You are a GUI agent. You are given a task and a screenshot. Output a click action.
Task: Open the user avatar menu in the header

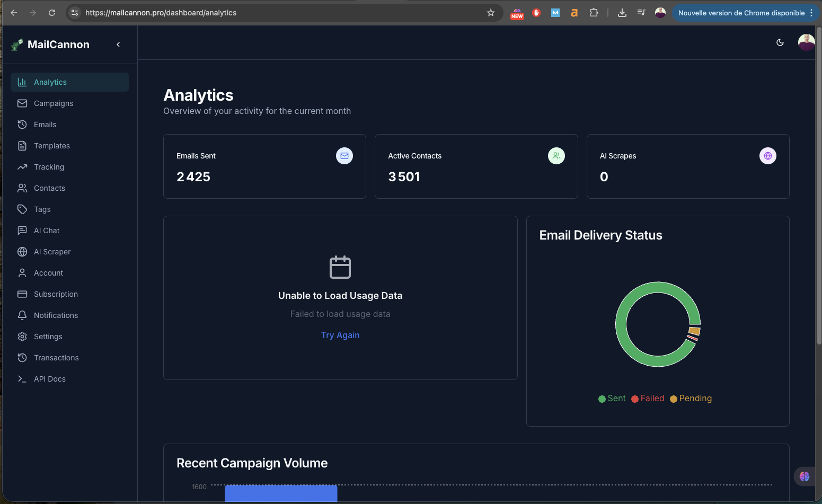[807, 42]
